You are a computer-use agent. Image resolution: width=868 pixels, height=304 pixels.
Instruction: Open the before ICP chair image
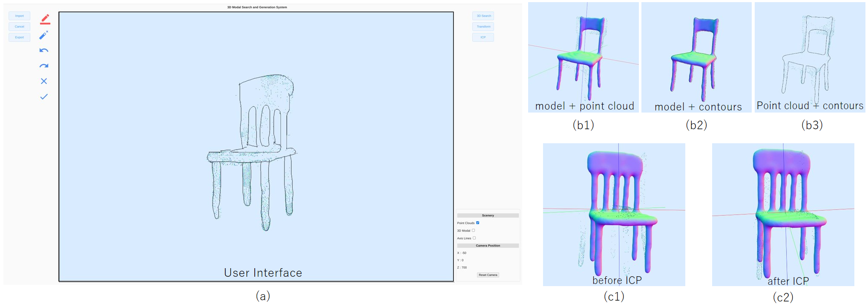(614, 214)
